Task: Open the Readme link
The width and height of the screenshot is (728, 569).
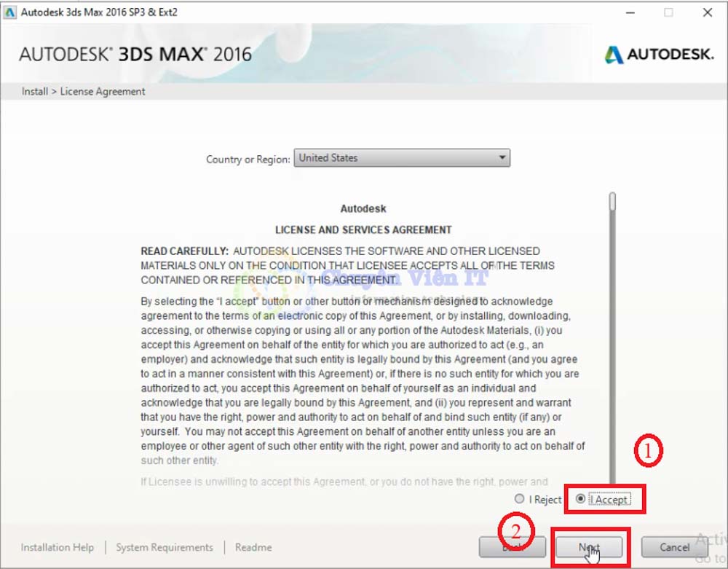Action: [x=253, y=547]
